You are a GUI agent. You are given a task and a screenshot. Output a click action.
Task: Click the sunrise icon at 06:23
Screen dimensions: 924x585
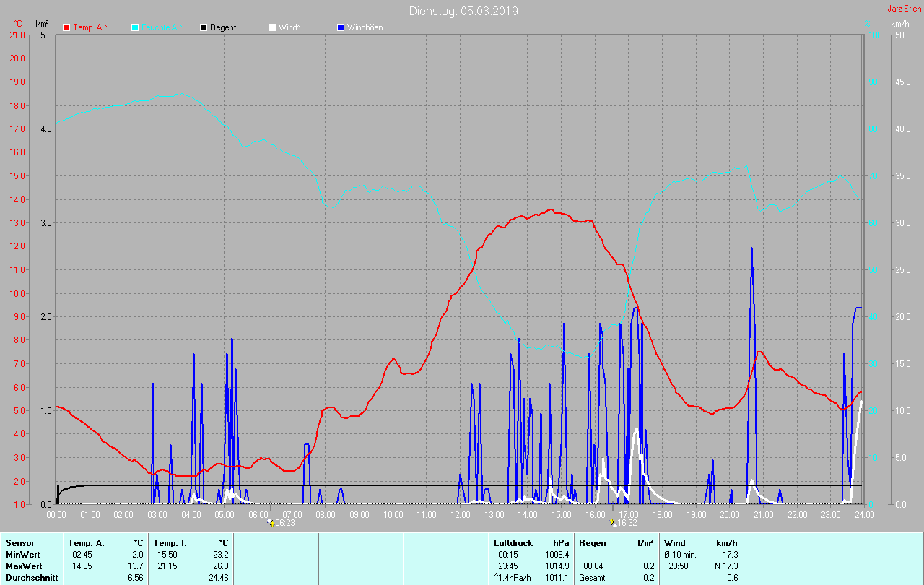pos(271,522)
